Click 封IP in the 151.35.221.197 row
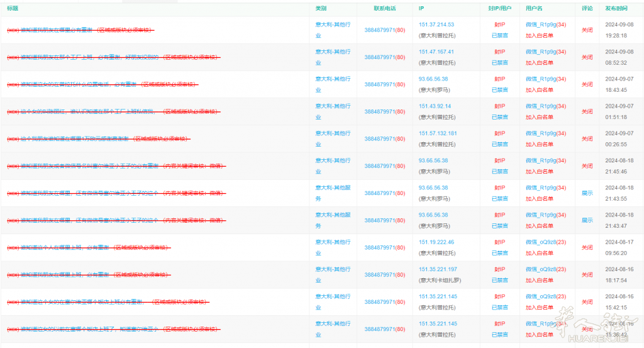This screenshot has height=348, width=644. click(499, 269)
